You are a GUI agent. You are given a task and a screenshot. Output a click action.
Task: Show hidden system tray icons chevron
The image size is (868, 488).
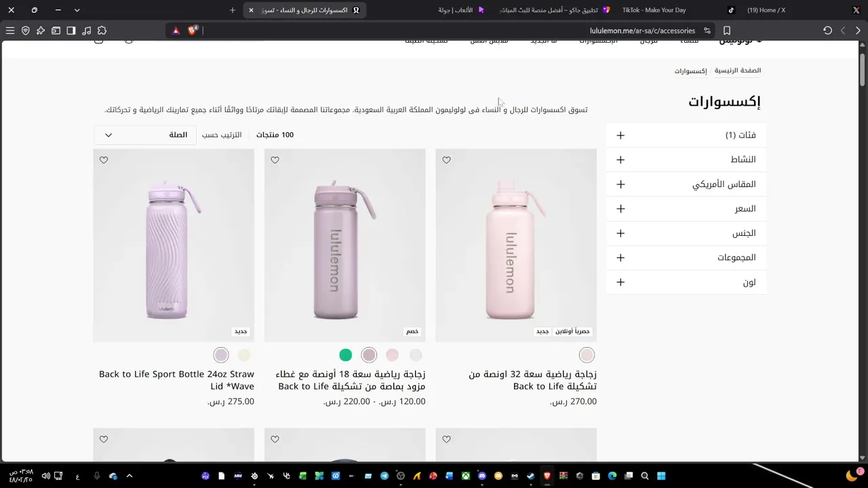(130, 476)
